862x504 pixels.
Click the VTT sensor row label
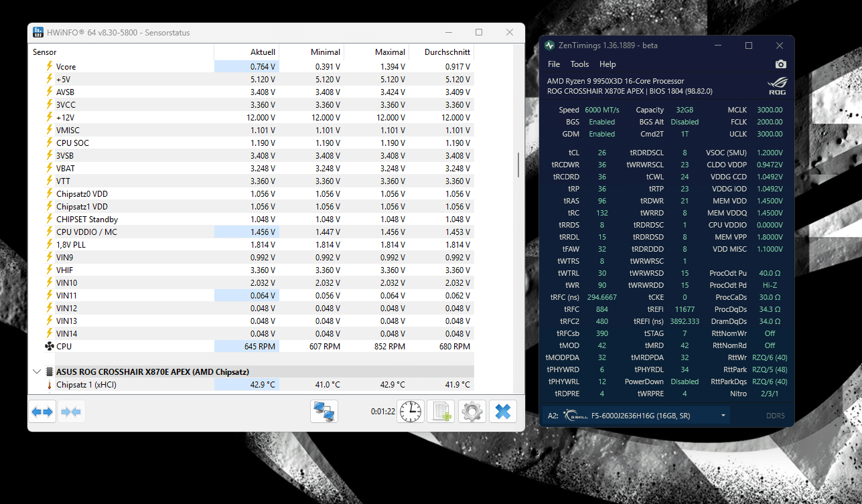(x=63, y=181)
